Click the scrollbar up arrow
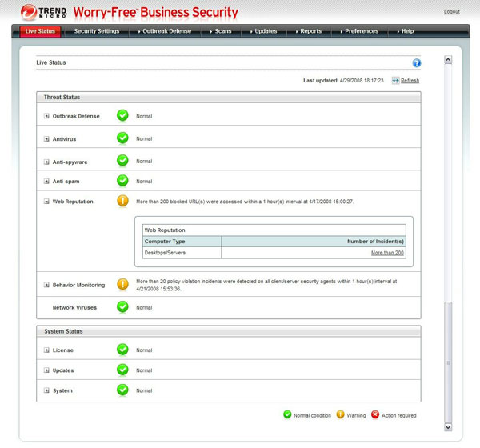The image size is (480, 448). [x=448, y=60]
